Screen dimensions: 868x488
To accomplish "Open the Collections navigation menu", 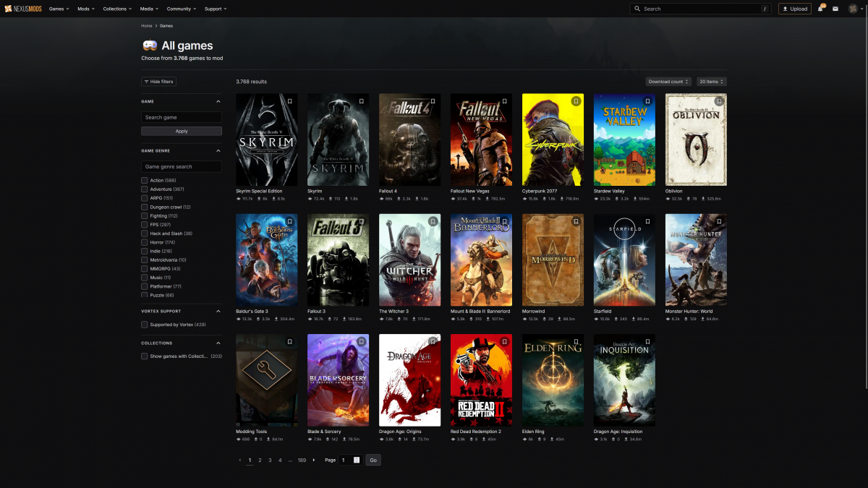I will pyautogui.click(x=116, y=9).
